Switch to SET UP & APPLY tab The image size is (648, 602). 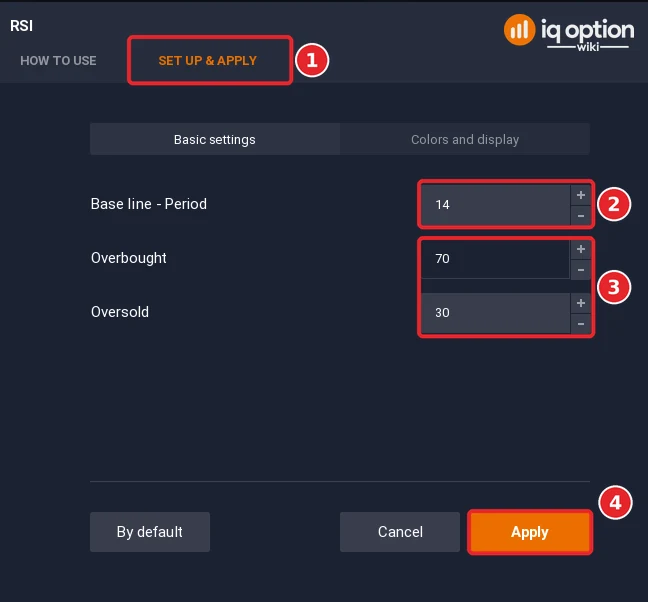(x=208, y=61)
